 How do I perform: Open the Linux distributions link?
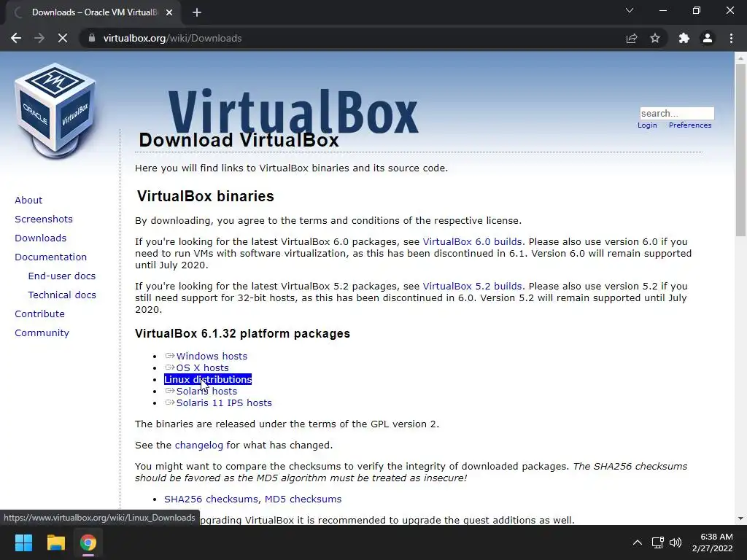point(208,379)
